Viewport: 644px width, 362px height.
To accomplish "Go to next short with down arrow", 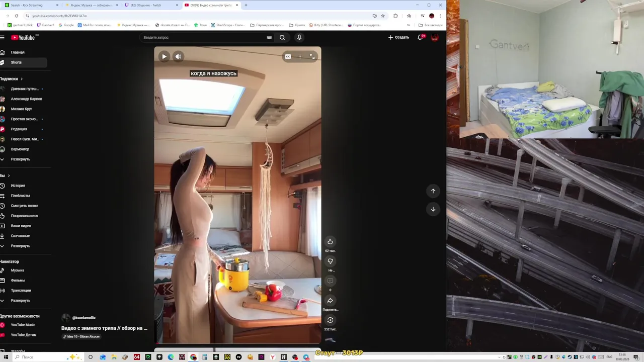I will coord(433,209).
